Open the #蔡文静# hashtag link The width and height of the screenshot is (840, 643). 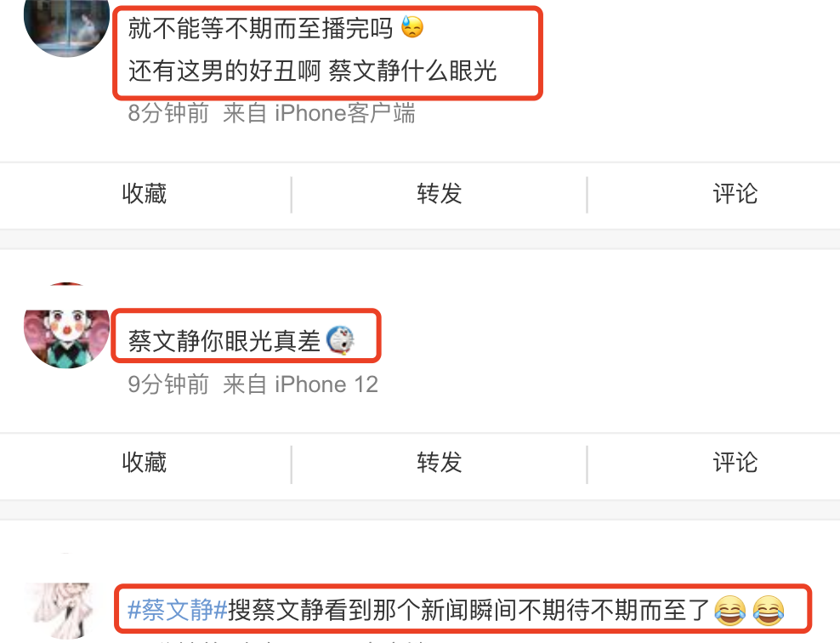click(x=178, y=611)
